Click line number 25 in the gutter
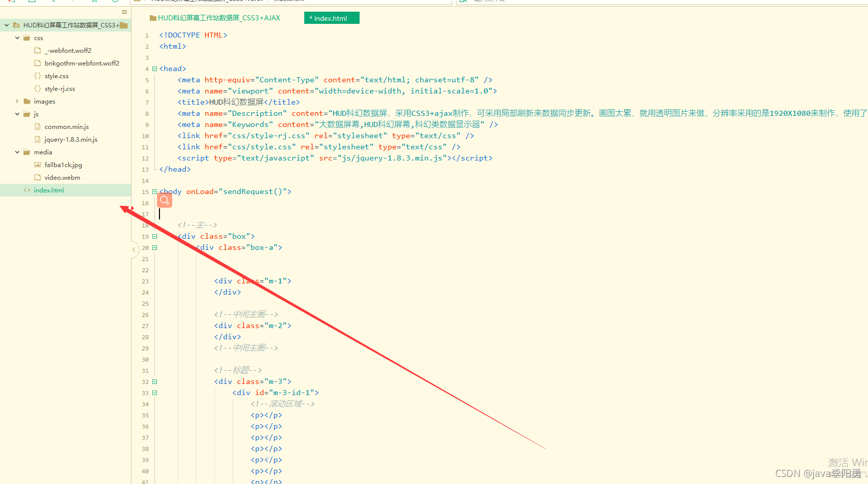This screenshot has height=484, width=868. click(145, 304)
